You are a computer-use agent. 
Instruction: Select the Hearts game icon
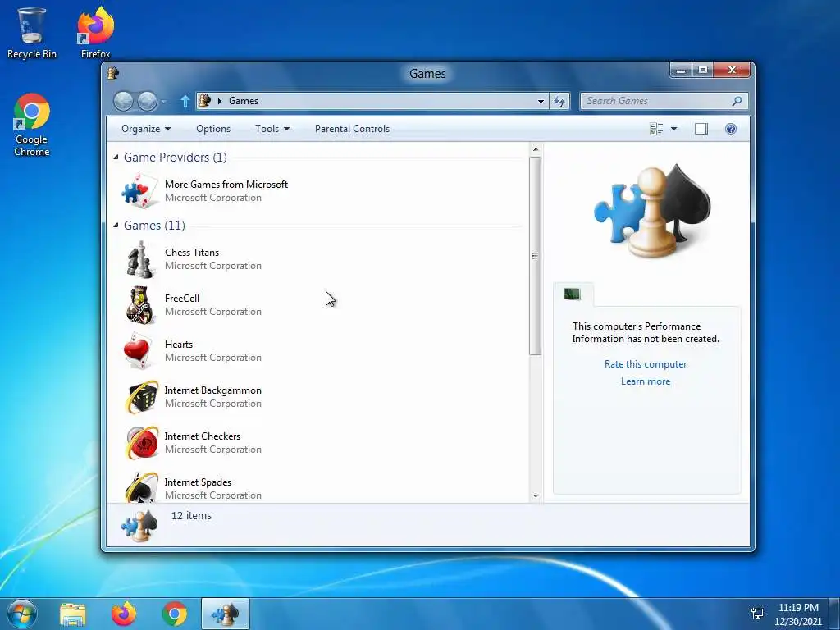click(x=139, y=351)
